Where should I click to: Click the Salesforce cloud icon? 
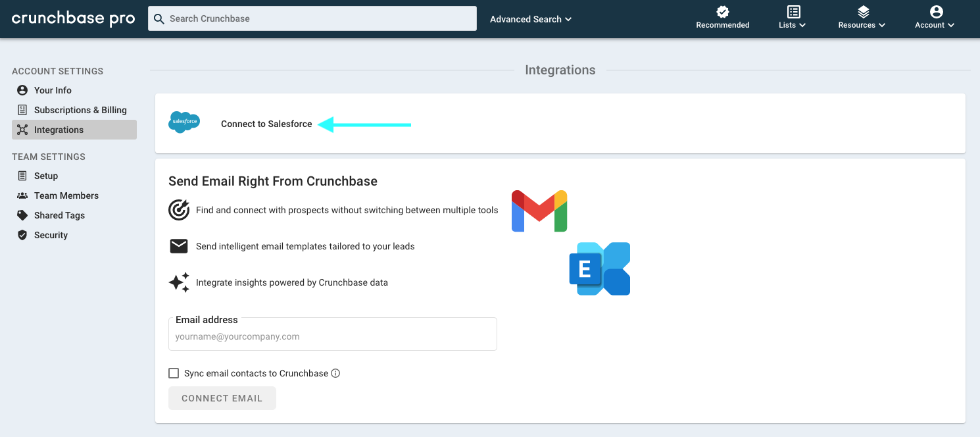pyautogui.click(x=184, y=122)
